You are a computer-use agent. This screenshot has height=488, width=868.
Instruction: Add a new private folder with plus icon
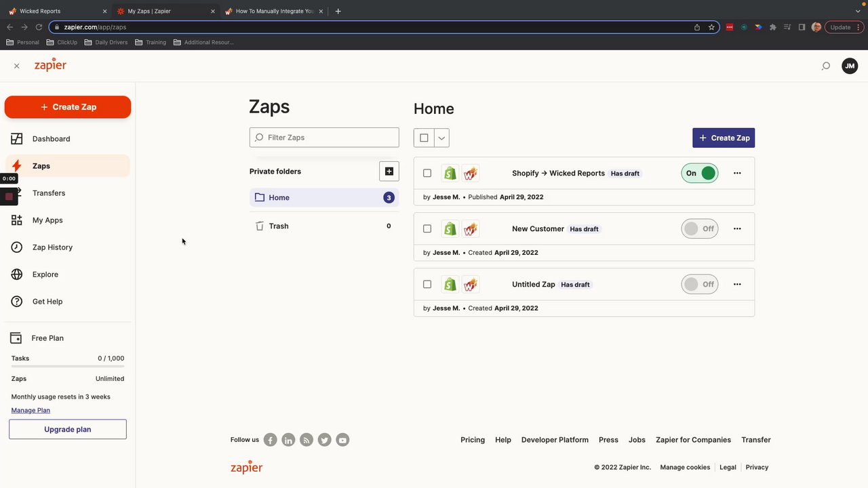[389, 171]
